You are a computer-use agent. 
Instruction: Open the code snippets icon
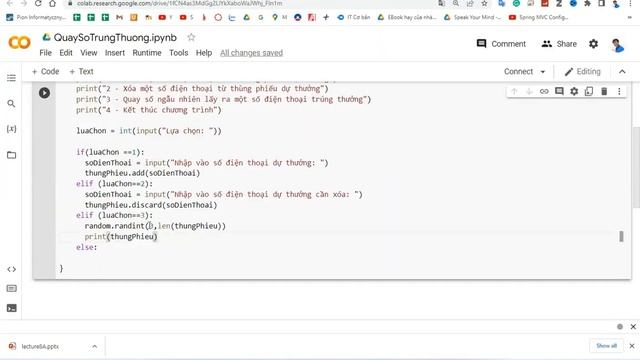11,269
